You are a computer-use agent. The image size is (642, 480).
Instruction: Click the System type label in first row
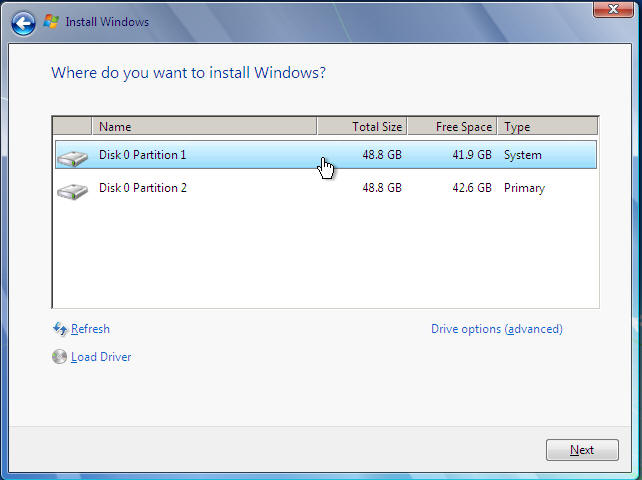[x=522, y=155]
